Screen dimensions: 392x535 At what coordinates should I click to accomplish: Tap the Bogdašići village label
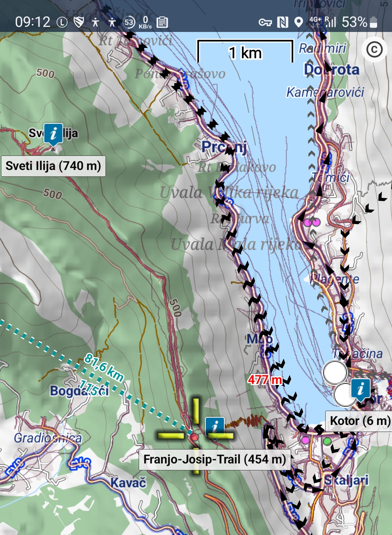pos(79,390)
